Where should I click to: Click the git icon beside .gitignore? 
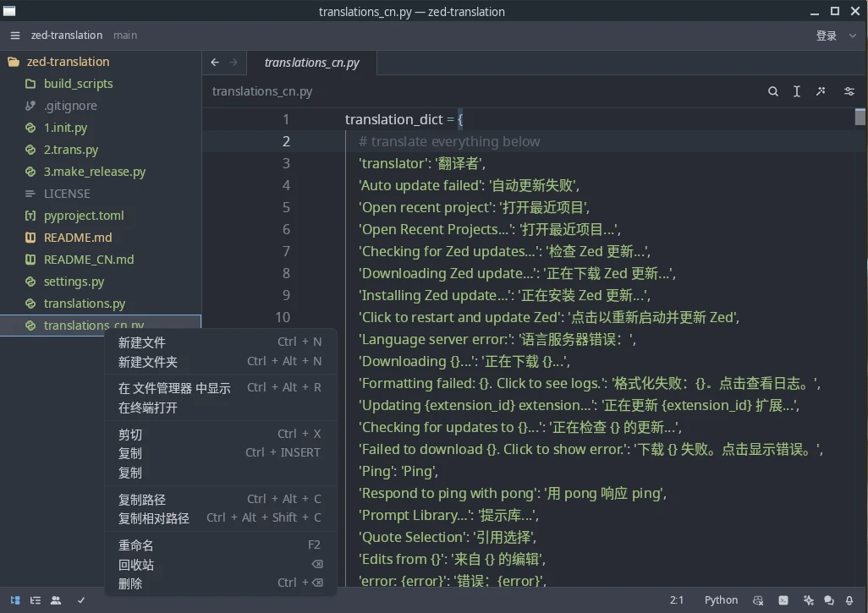tap(30, 106)
